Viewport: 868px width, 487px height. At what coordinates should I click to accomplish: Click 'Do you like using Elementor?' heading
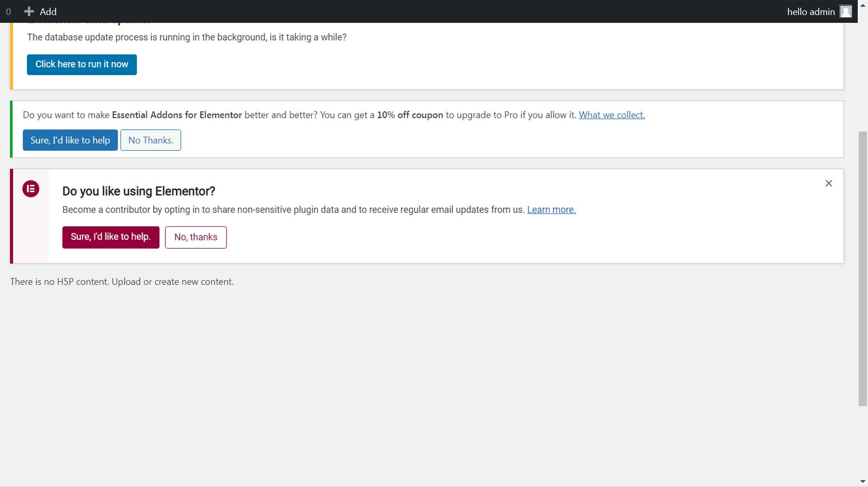(139, 191)
